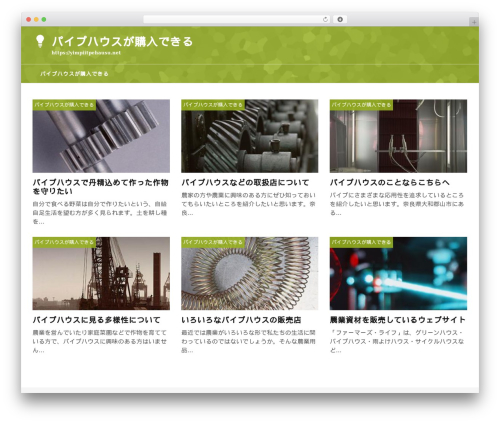Open the two gears article thumbnail
Image resolution: width=500 pixels, height=423 pixels.
pyautogui.click(x=101, y=136)
